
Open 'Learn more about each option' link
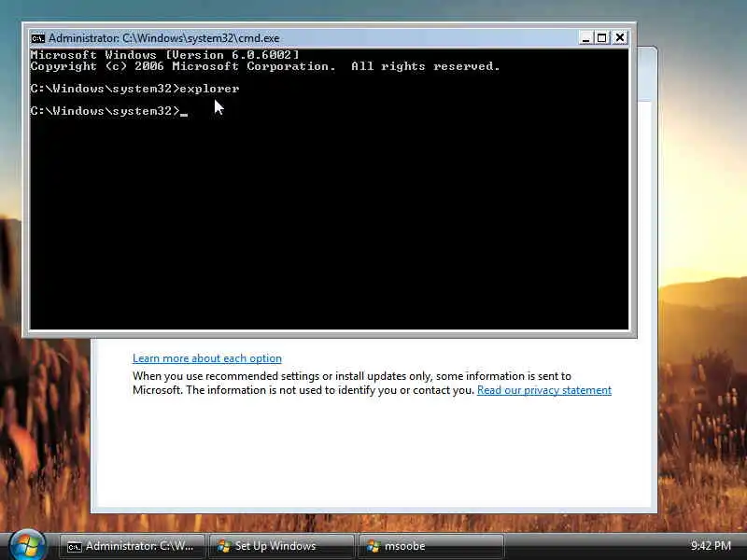tap(206, 358)
